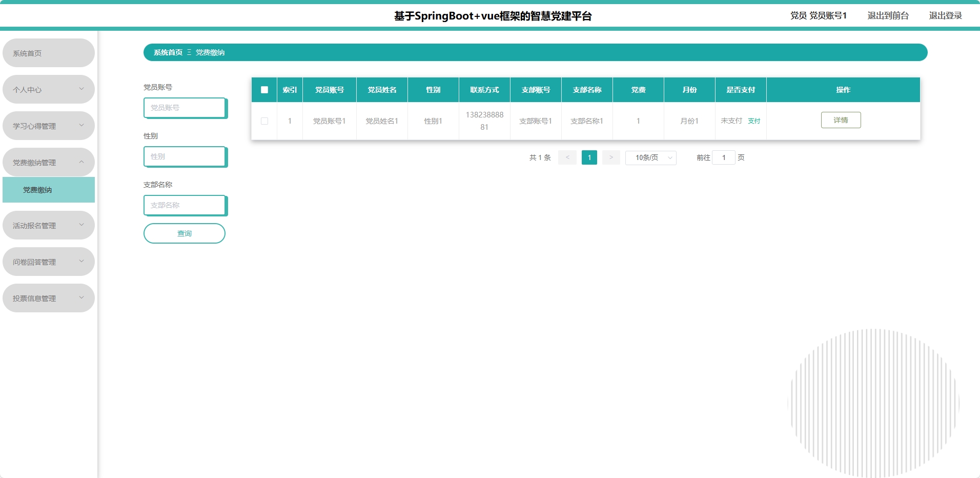Expand the 投票信息管理 menu chevron
The width and height of the screenshot is (980, 478).
81,297
